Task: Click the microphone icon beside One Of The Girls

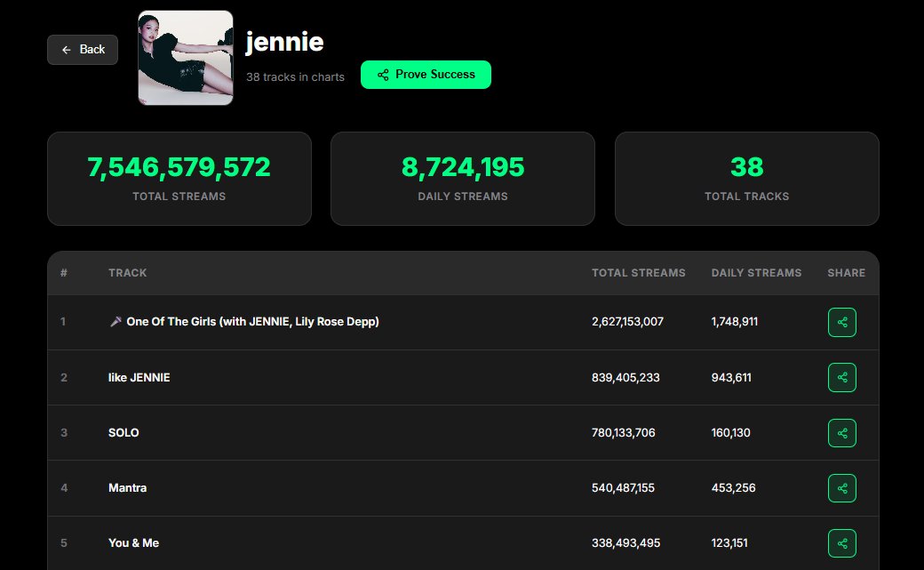Action: (x=115, y=322)
